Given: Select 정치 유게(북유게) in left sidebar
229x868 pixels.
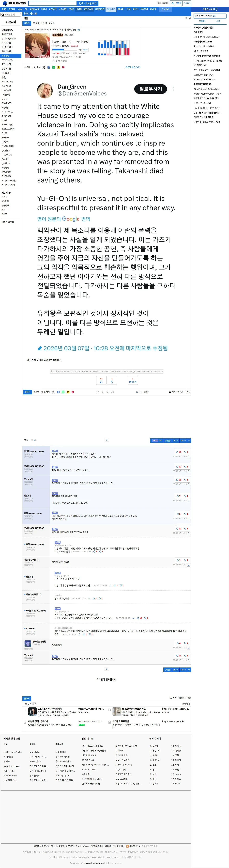Looking at the screenshot, I should [8, 38].
